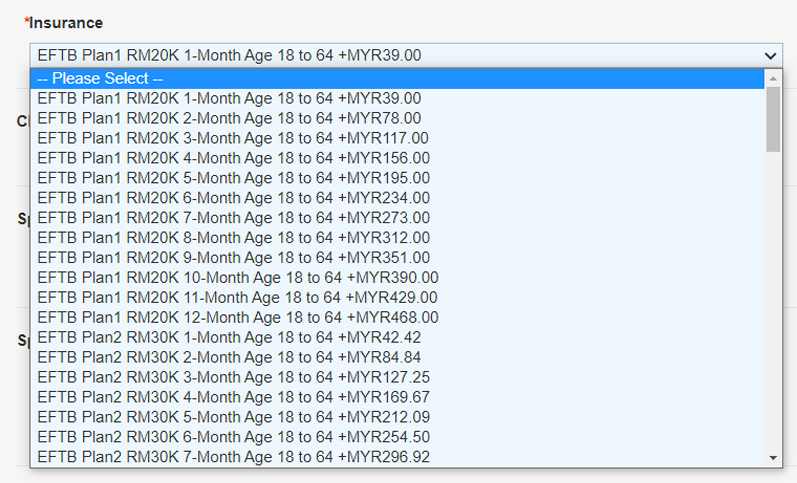This screenshot has width=797, height=483.
Task: Select EFTB Plan2 RM30K 5-Month +MYR212.09
Action: pyautogui.click(x=233, y=417)
